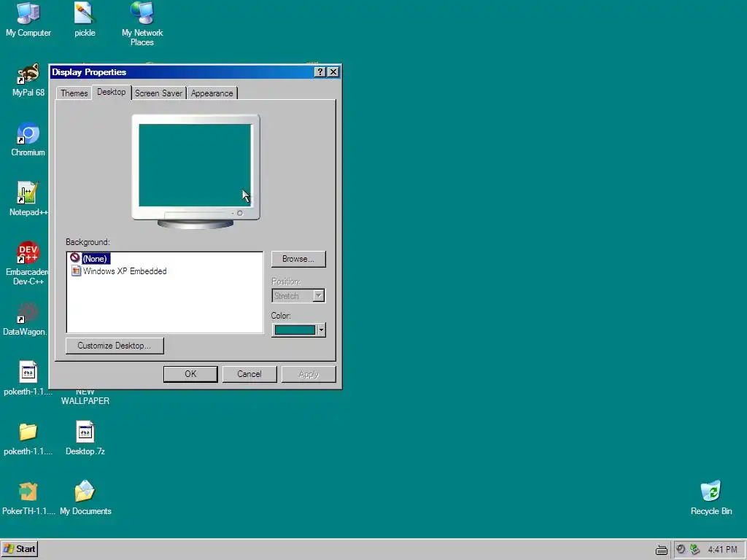Screen dimensions: 747x560
Task: Open the Appearance tab
Action: 212,93
